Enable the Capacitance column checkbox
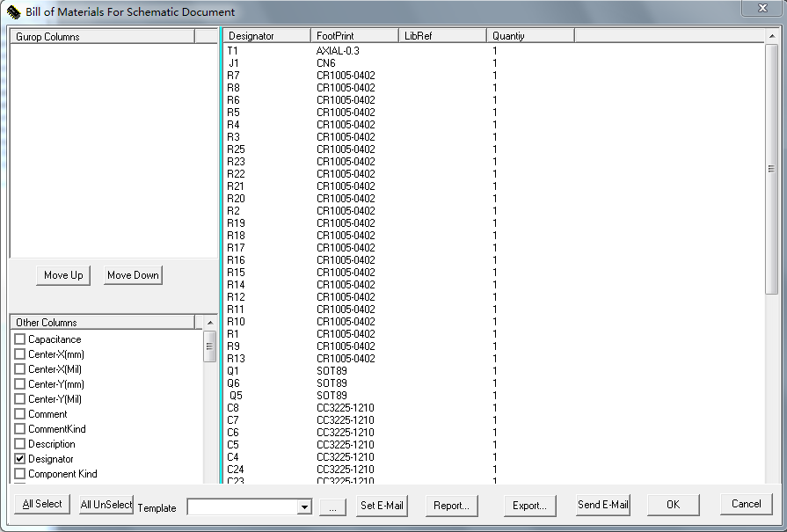 coord(20,339)
